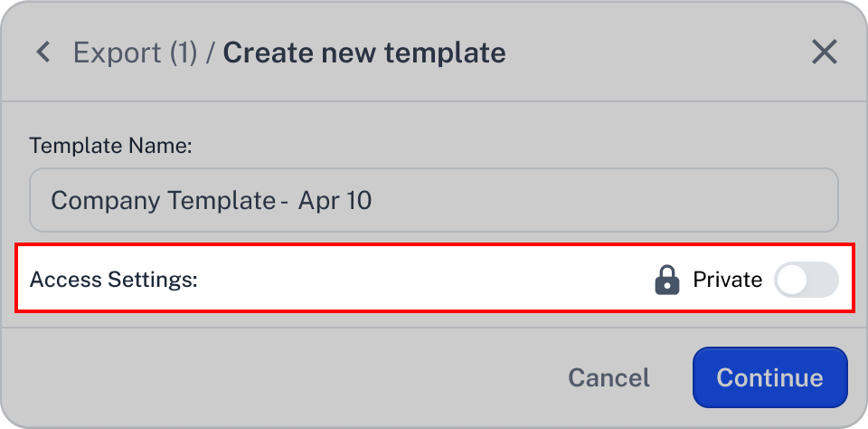This screenshot has width=868, height=429.
Task: Dismiss the dialog with the X icon
Action: (825, 52)
